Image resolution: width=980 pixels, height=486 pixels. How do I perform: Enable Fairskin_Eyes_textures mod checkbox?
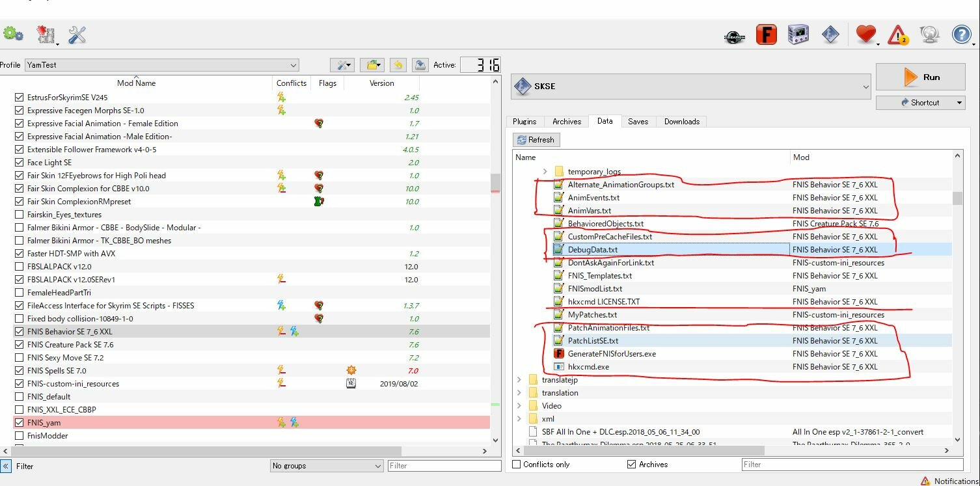click(19, 214)
